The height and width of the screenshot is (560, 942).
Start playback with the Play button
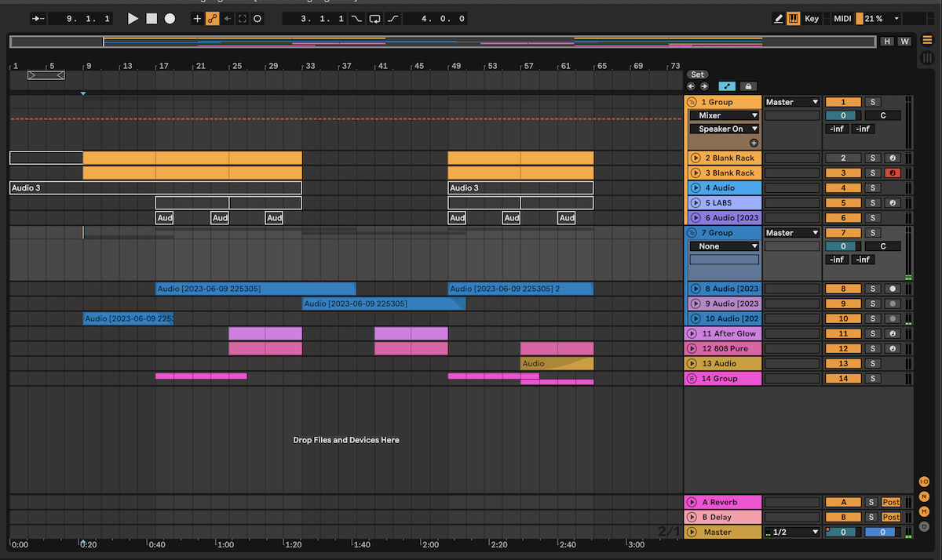133,18
